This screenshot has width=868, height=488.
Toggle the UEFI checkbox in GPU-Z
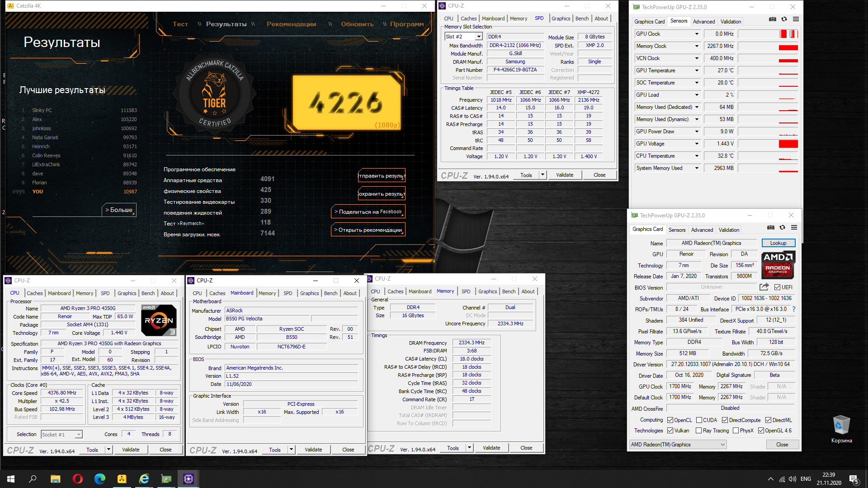(777, 287)
